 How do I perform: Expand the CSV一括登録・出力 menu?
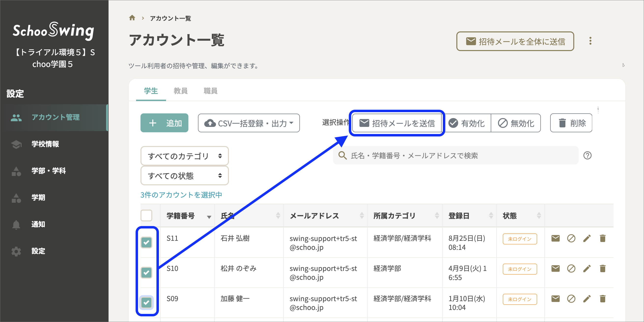(249, 123)
